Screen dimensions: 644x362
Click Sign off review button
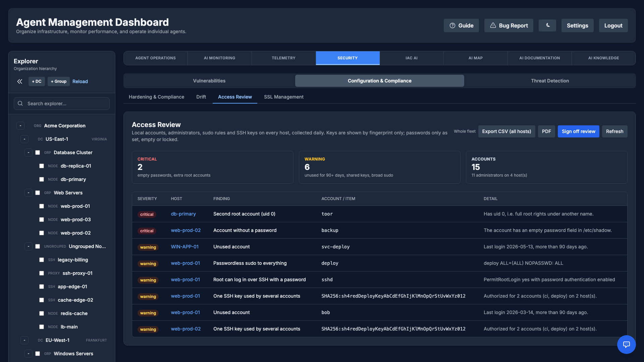coord(579,131)
